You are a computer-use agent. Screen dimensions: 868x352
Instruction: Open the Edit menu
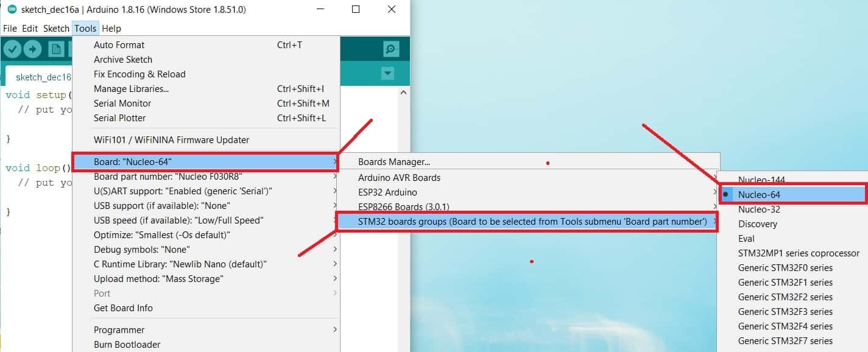click(30, 28)
